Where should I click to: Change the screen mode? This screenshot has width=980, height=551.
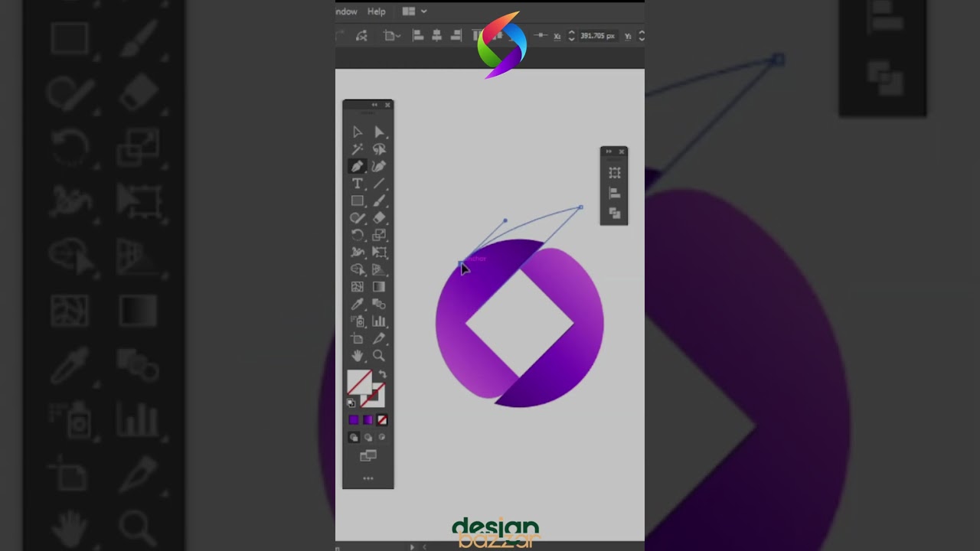point(368,456)
